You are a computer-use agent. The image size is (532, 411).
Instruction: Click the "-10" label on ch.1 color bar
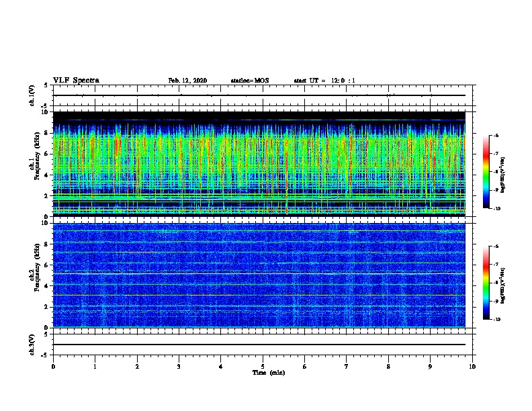pyautogui.click(x=496, y=209)
